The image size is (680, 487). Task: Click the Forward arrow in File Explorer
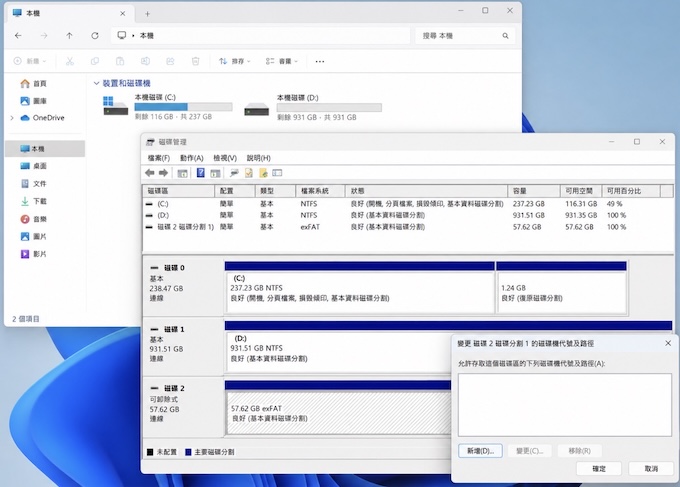tap(44, 36)
